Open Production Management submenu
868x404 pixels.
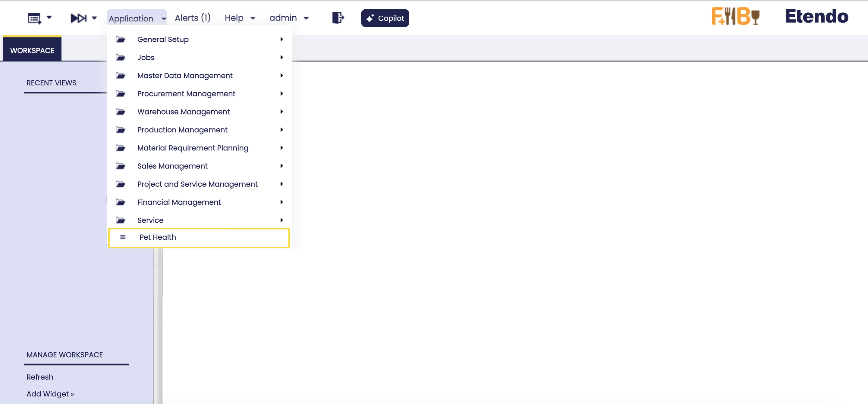pos(200,130)
